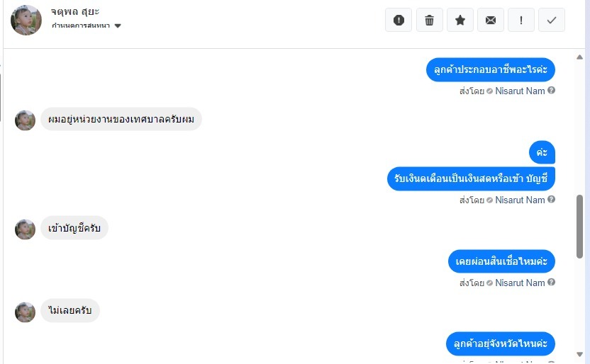The image size is (590, 364).
Task: Open the กำหนดการสนทนา label menu
Action: (x=81, y=25)
